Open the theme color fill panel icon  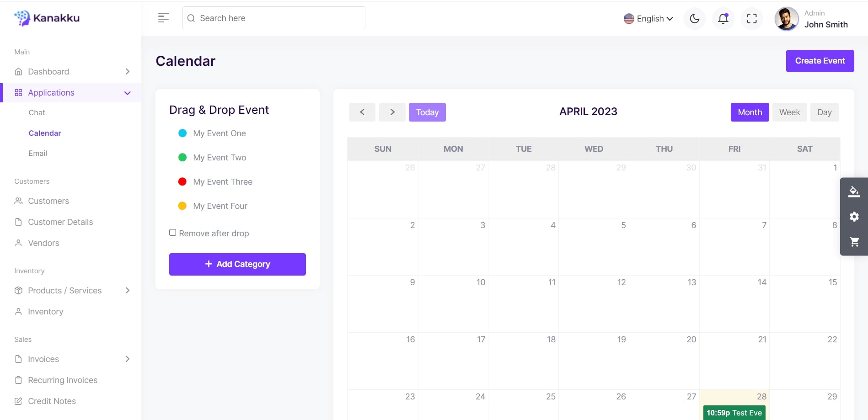coord(853,191)
